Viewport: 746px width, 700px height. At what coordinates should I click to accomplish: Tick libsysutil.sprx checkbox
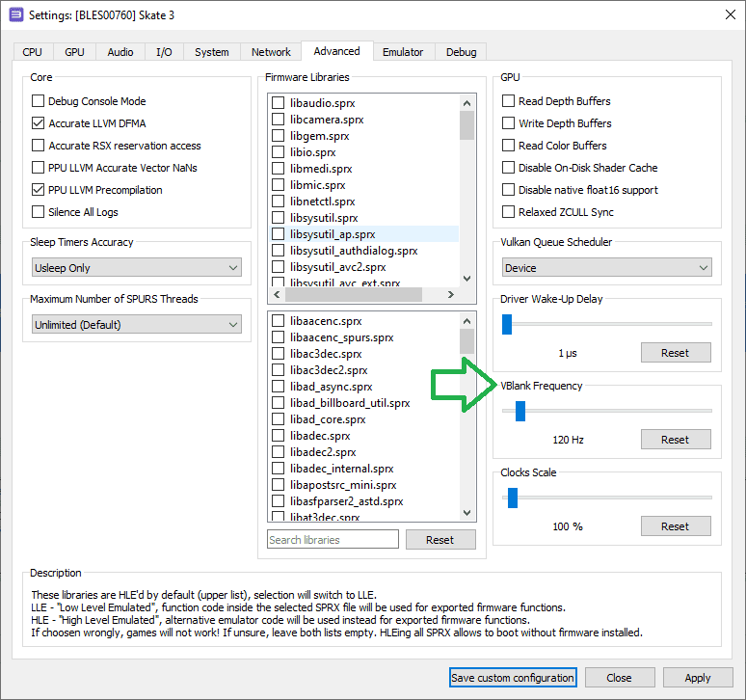click(278, 218)
